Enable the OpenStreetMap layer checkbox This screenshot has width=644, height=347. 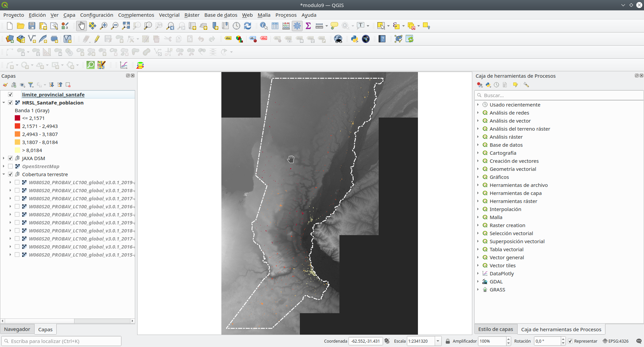[10, 166]
